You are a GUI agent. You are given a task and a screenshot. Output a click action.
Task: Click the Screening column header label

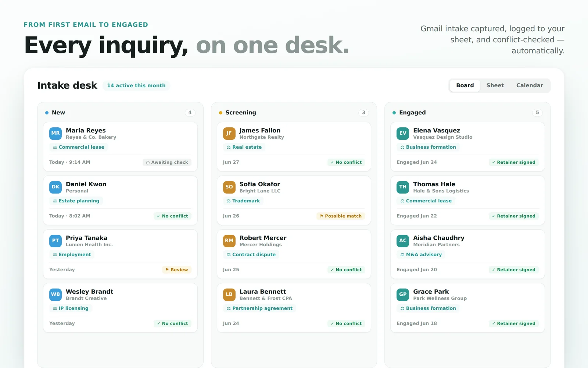coord(241,113)
